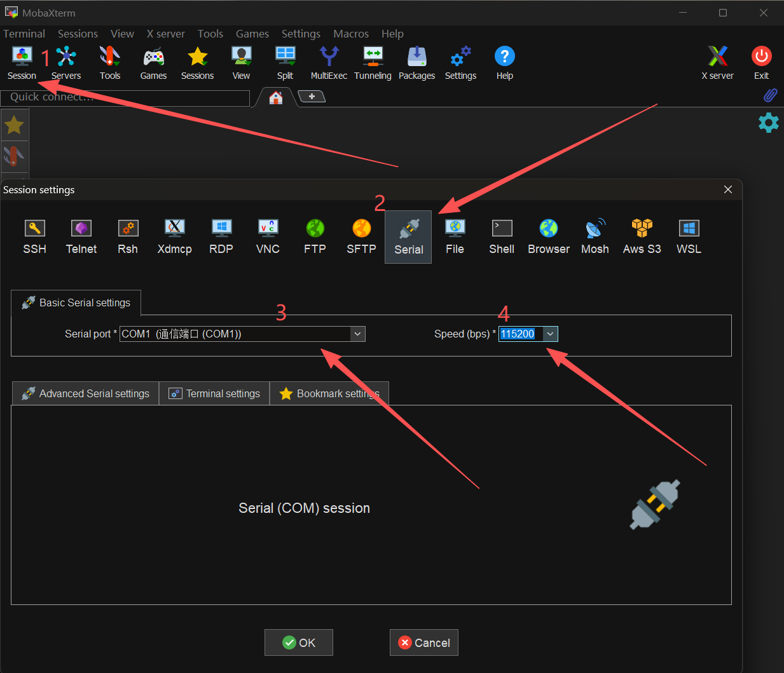The height and width of the screenshot is (673, 784).
Task: Choose the SFTP session type
Action: click(x=361, y=236)
